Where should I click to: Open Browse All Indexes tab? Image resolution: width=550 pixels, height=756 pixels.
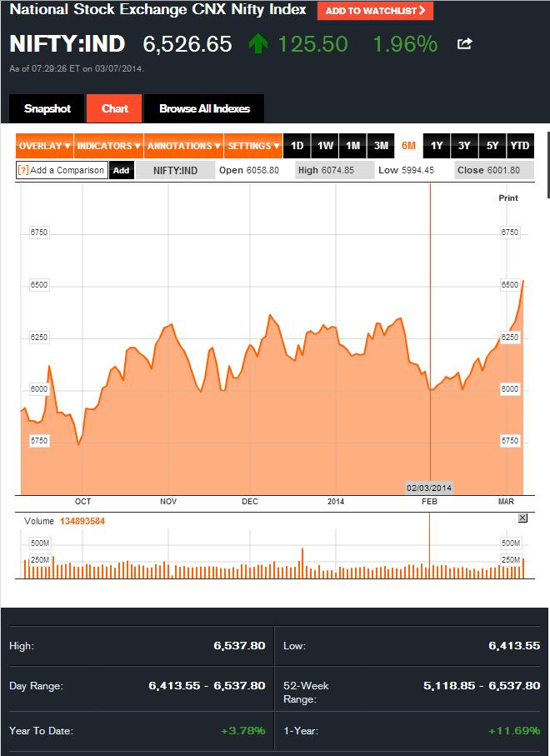point(204,108)
